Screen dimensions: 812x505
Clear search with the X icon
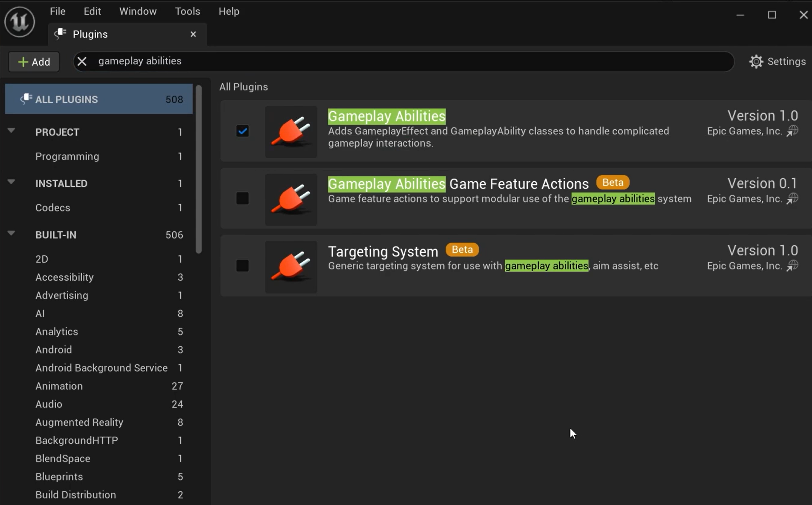[82, 61]
